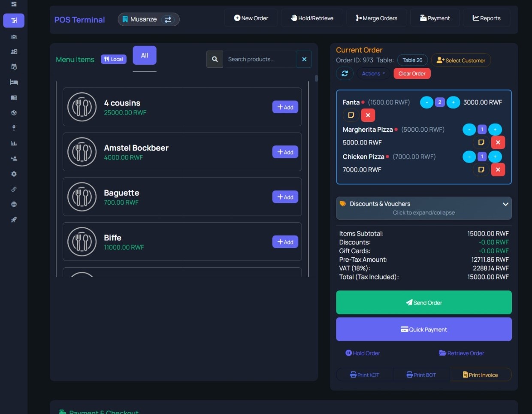Click the table switcher arrows next to Musanze

168,19
